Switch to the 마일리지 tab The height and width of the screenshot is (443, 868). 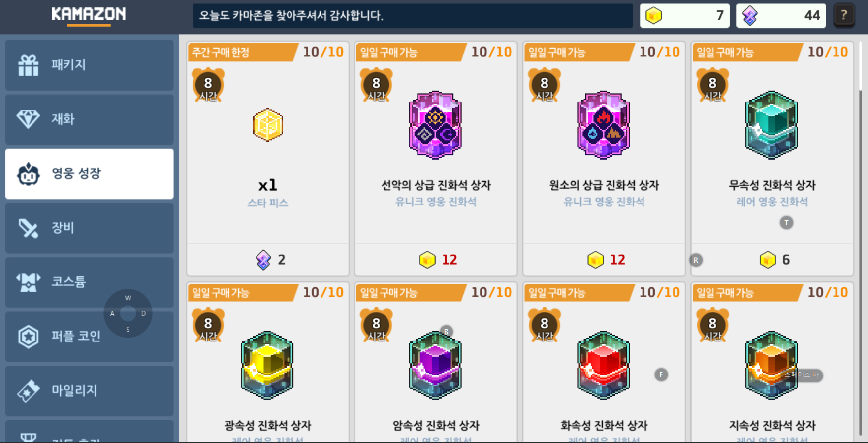tap(89, 390)
